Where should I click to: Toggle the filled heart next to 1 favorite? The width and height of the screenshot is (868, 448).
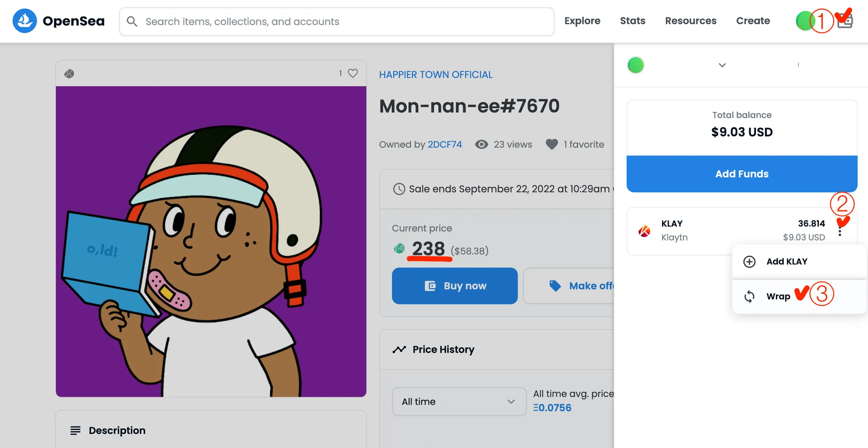[551, 144]
